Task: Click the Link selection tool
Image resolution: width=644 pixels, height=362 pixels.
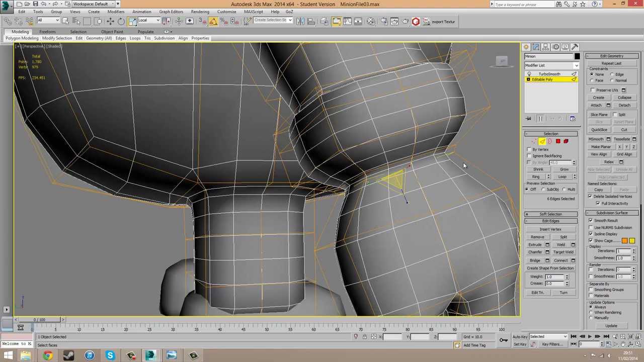Action: point(8,21)
